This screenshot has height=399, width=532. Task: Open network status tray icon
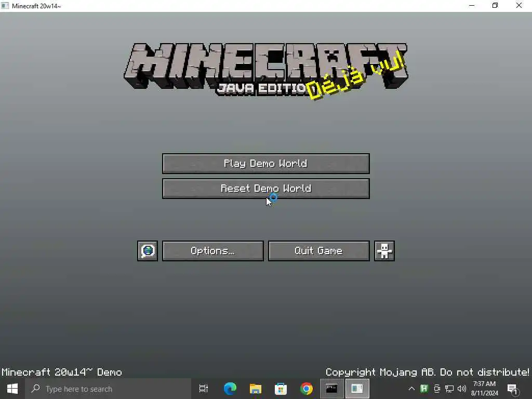[449, 389]
